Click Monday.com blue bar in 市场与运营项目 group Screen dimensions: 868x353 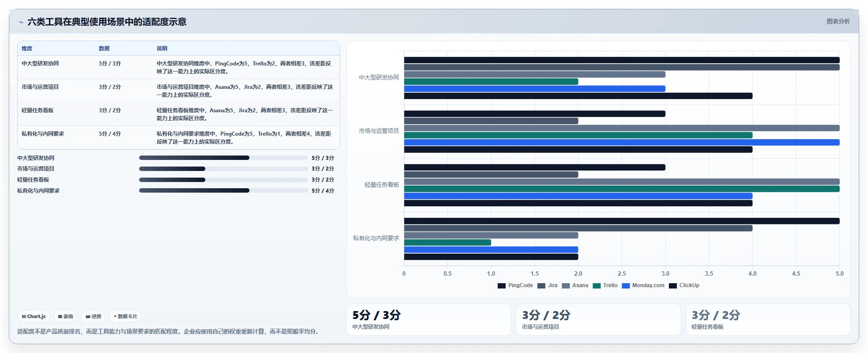622,142
